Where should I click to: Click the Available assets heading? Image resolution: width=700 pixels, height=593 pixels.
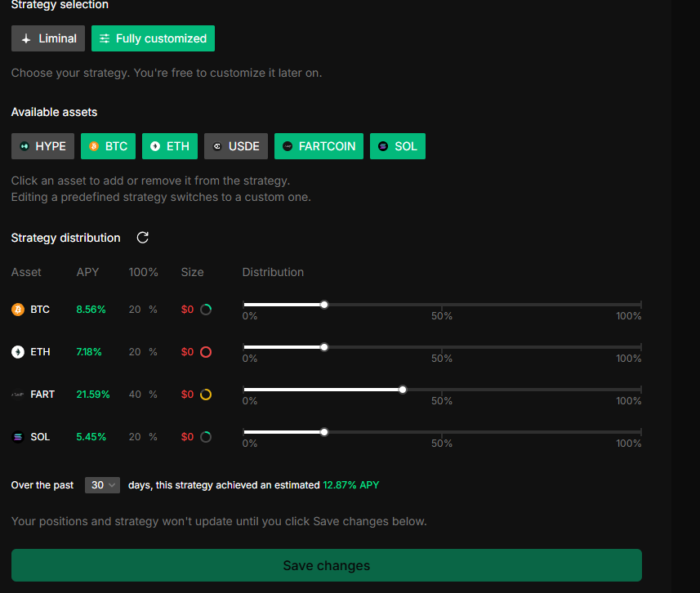point(54,112)
